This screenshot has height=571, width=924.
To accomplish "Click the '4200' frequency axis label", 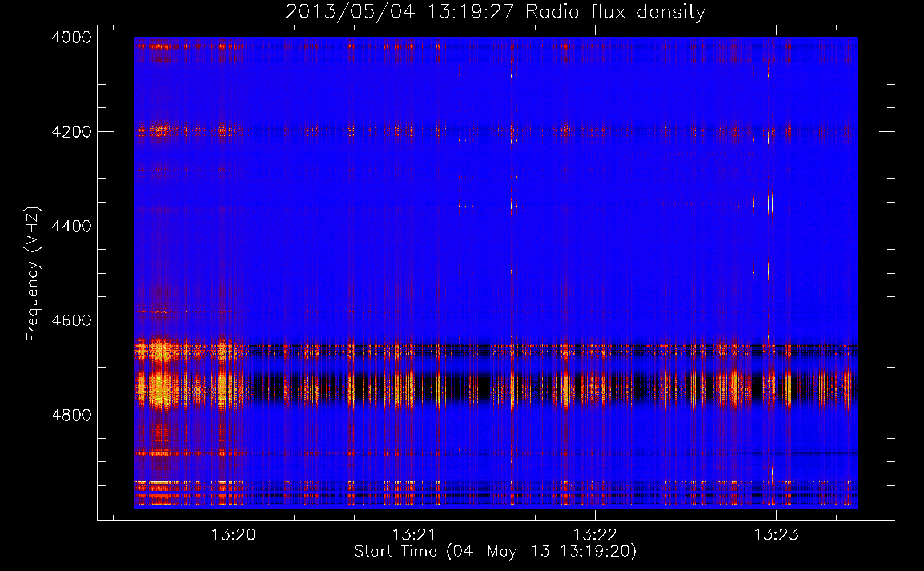I will coord(71,132).
